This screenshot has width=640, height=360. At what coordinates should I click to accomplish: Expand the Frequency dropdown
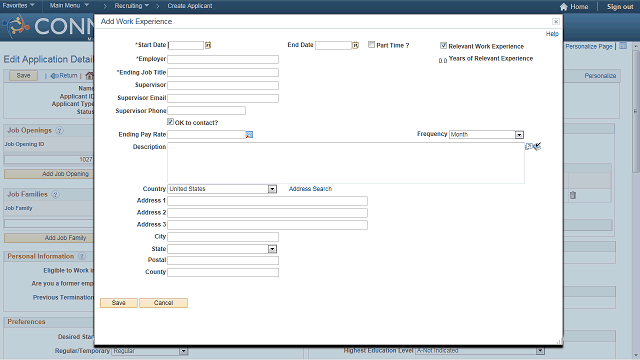pyautogui.click(x=519, y=135)
